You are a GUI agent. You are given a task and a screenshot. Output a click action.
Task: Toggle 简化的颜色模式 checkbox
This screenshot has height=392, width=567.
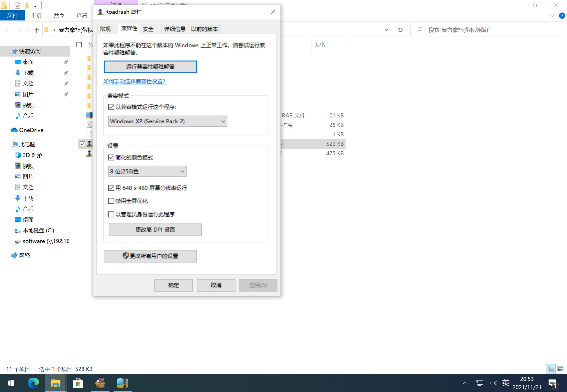(x=111, y=157)
